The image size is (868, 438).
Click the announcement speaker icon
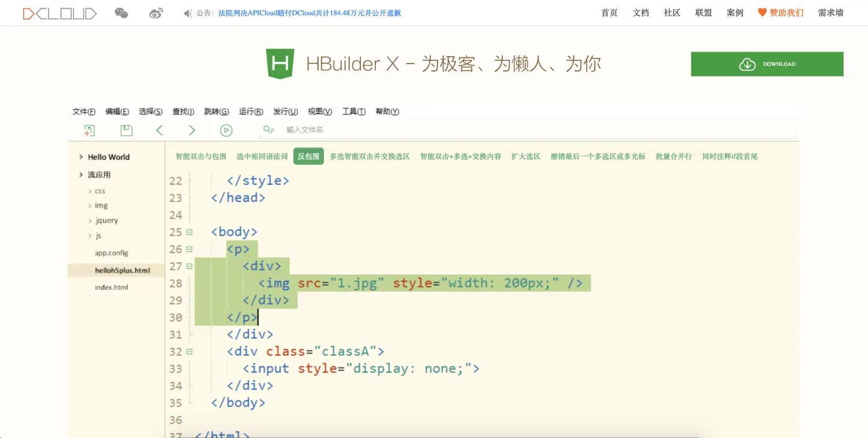click(188, 13)
